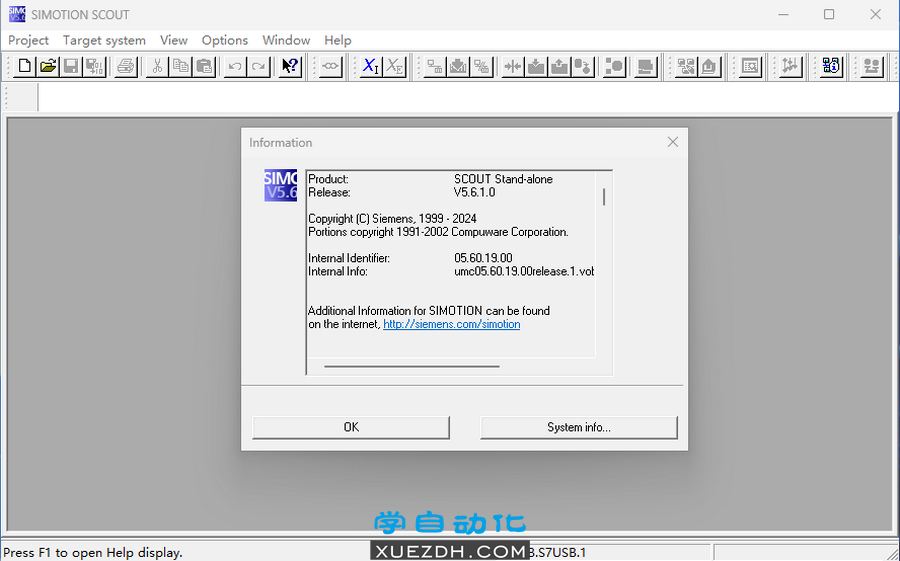Open the Window menu
This screenshot has height=561, width=900.
pyautogui.click(x=286, y=40)
